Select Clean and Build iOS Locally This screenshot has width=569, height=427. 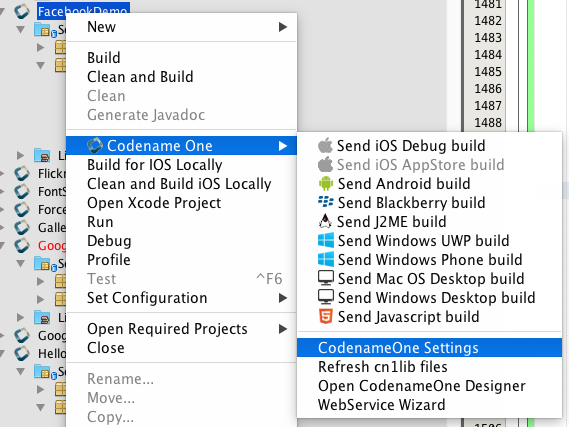tap(181, 184)
